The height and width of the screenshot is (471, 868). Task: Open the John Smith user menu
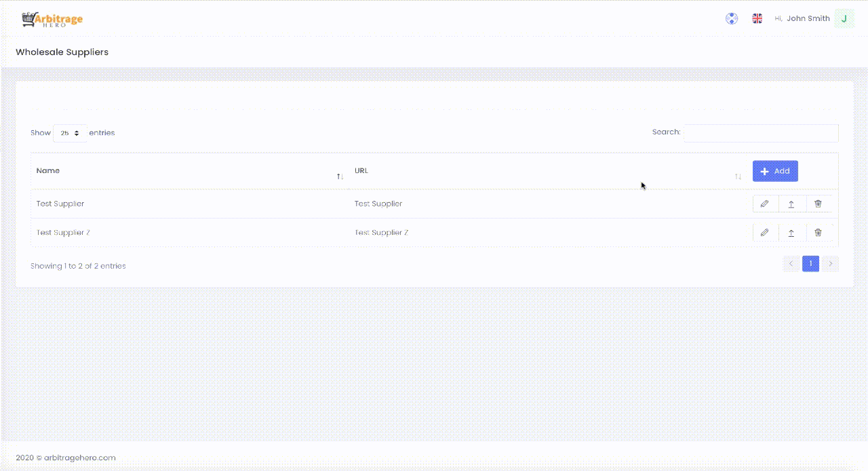point(808,18)
